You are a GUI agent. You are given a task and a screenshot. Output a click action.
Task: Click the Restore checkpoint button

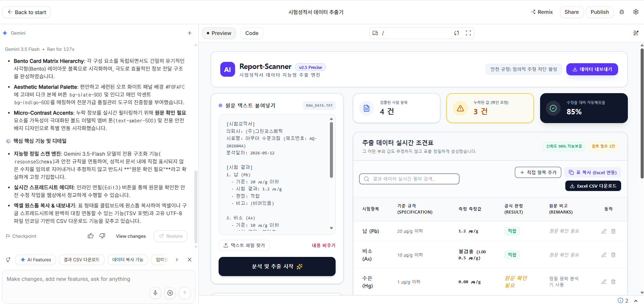click(x=171, y=236)
